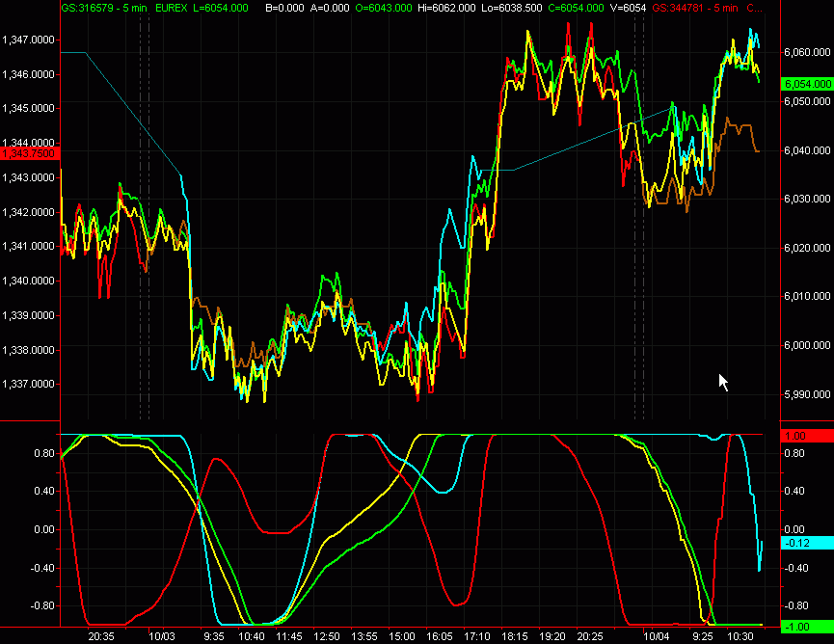This screenshot has width=834, height=644.
Task: Click the 13:55 time axis label
Action: (364, 636)
